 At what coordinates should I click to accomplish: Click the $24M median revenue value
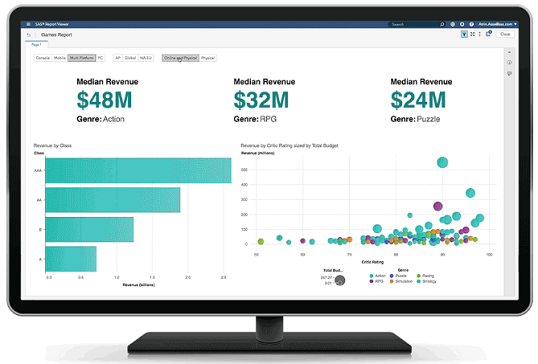pyautogui.click(x=418, y=100)
